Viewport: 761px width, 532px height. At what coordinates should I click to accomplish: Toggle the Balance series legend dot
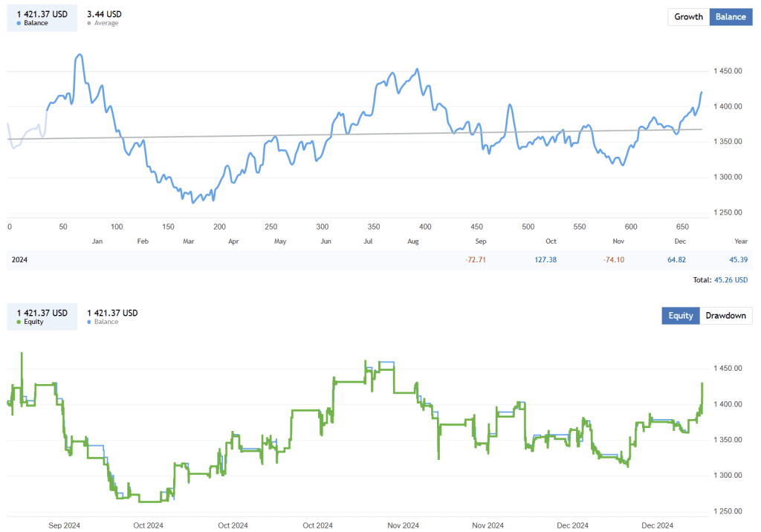[x=19, y=23]
